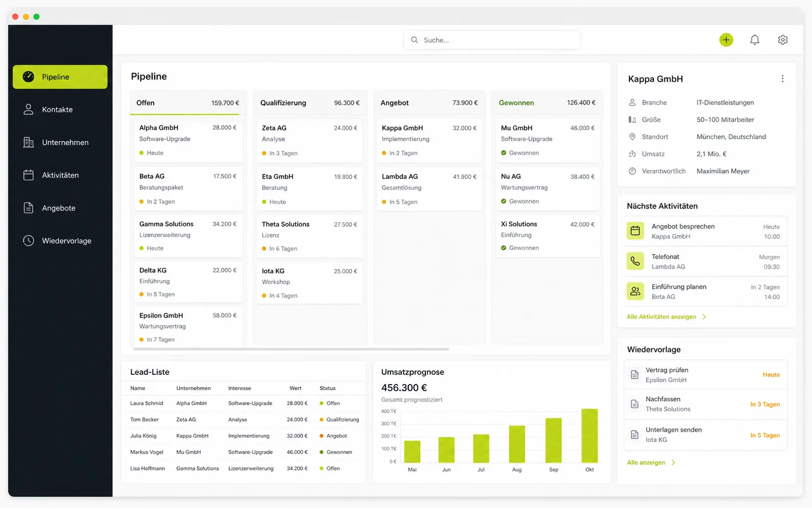
Task: Click green check icon on Nu AG card
Action: click(x=504, y=201)
